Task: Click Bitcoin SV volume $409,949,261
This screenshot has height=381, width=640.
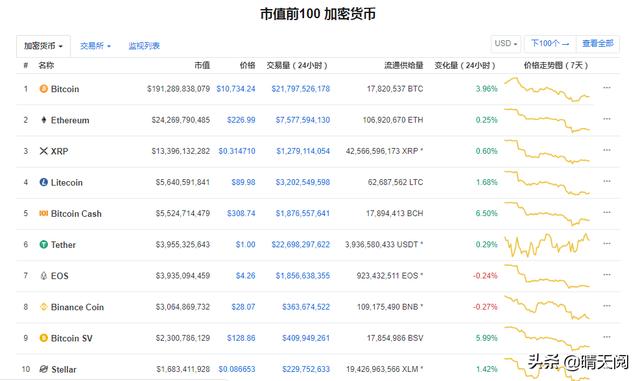Action: (x=306, y=338)
